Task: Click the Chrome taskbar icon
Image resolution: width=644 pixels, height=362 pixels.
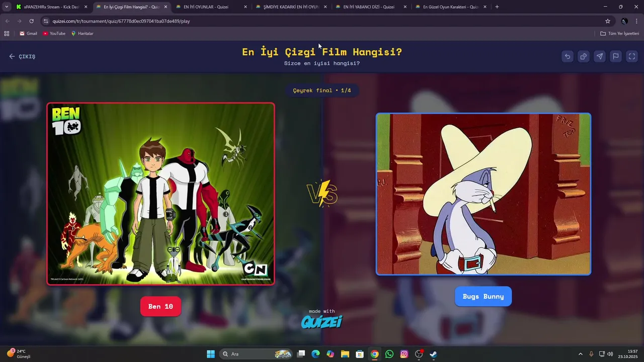Action: pos(374,354)
